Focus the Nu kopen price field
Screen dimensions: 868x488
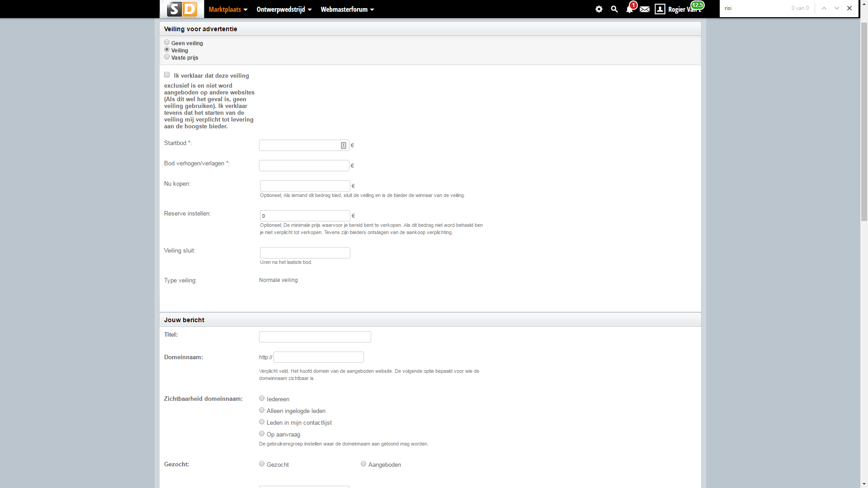click(x=305, y=186)
